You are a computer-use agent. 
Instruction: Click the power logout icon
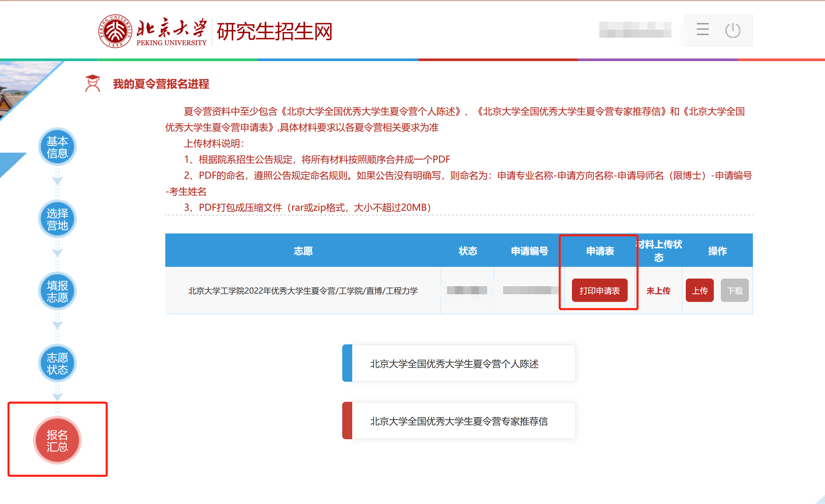click(x=732, y=30)
